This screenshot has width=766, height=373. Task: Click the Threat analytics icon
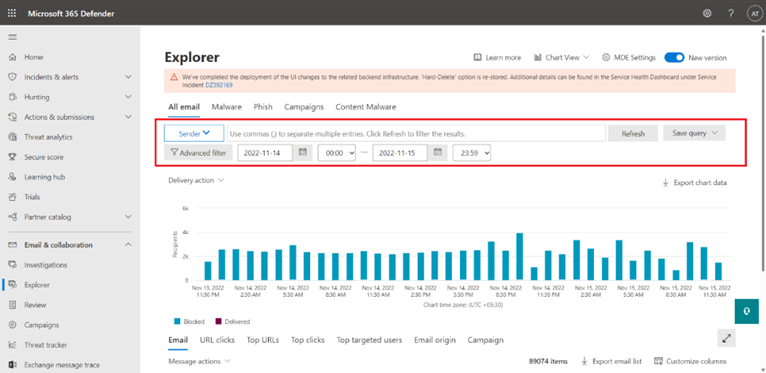coord(13,137)
